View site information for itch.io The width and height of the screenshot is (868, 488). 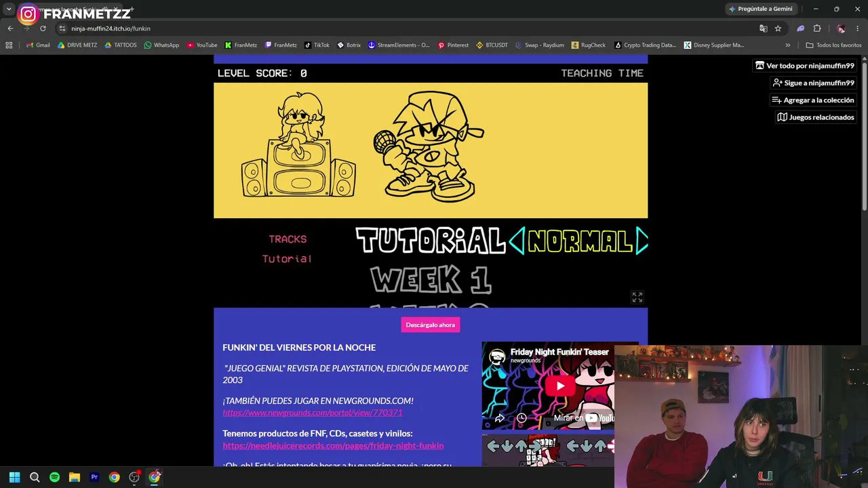[62, 28]
